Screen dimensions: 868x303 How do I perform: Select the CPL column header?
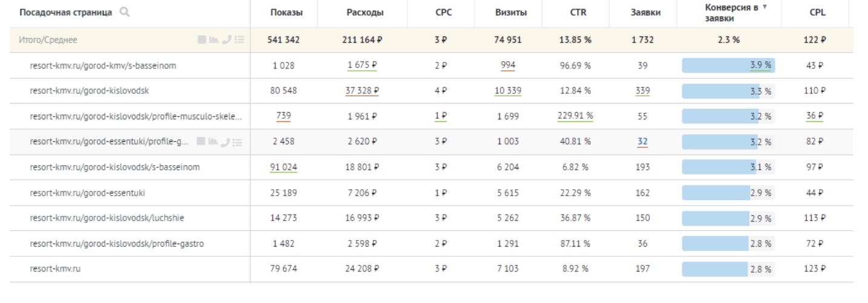click(817, 13)
